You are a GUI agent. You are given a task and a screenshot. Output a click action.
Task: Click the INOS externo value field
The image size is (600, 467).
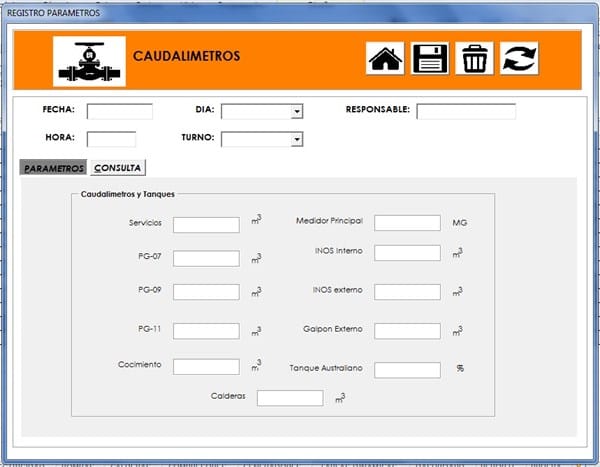[408, 292]
